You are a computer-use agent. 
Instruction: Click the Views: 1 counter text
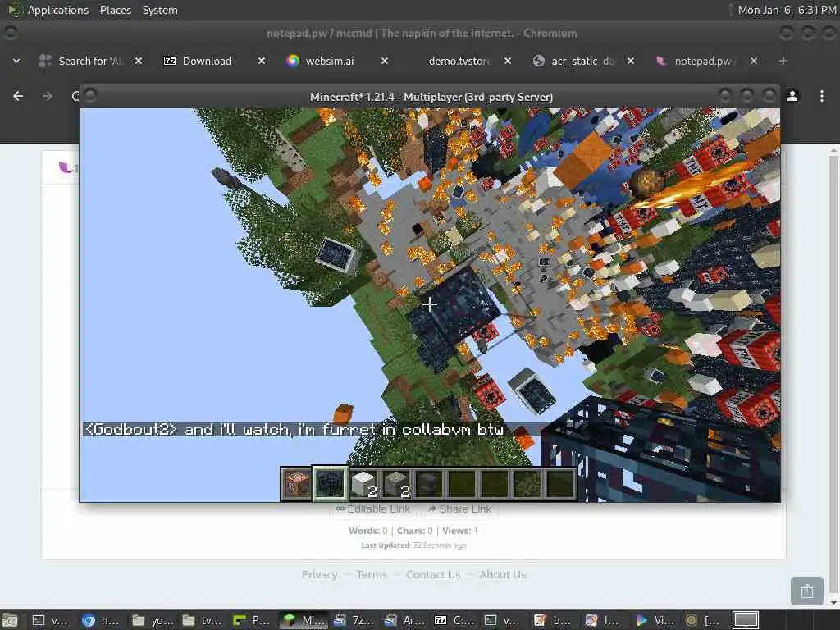point(459,531)
